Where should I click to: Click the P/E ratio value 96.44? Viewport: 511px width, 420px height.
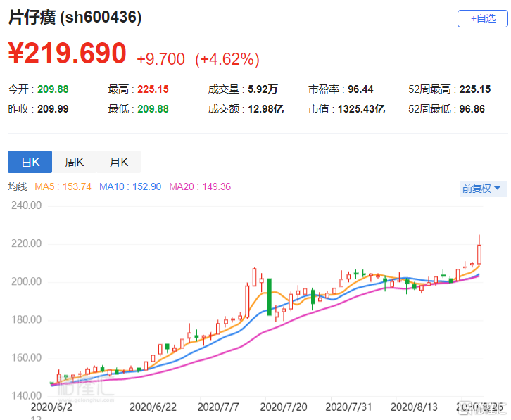[x=360, y=89]
